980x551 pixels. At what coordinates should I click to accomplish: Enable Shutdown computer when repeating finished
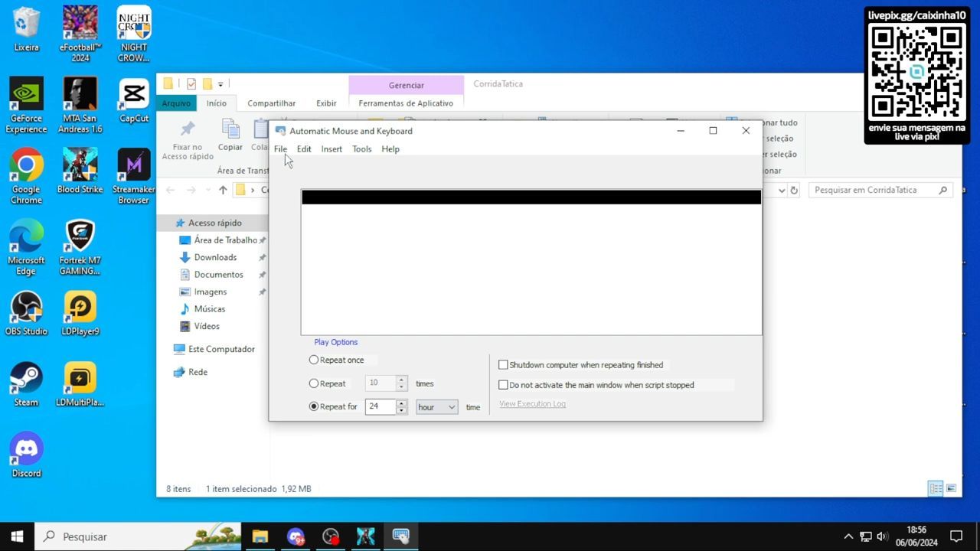pos(503,365)
